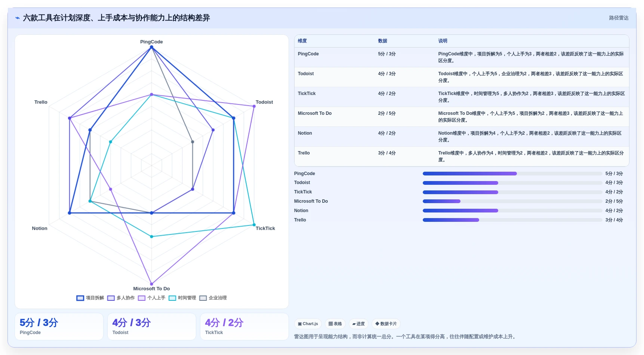Click the Trello radar axis label
644x355 pixels.
click(41, 102)
